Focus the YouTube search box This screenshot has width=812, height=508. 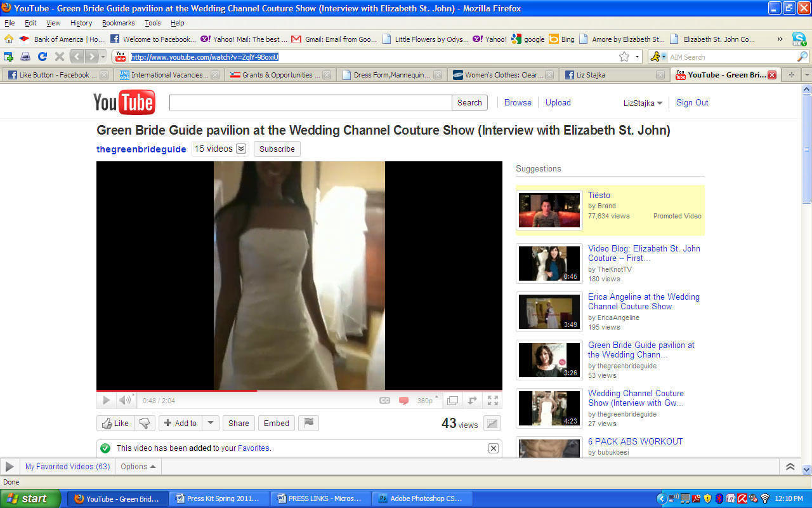(x=310, y=103)
